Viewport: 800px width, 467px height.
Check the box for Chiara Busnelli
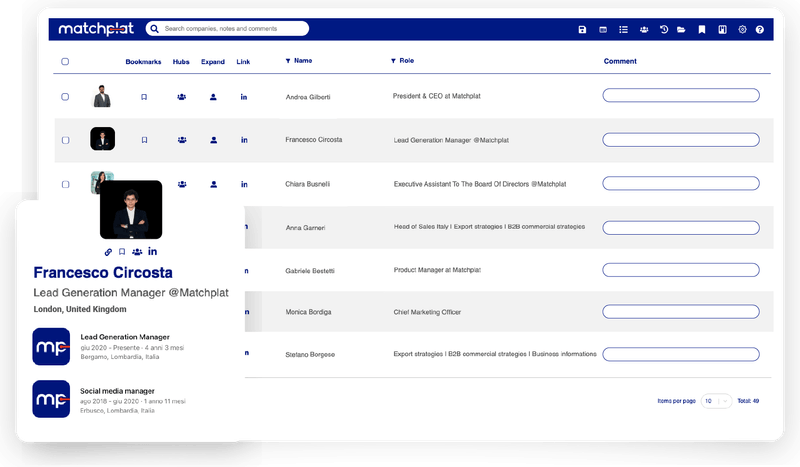(66, 184)
